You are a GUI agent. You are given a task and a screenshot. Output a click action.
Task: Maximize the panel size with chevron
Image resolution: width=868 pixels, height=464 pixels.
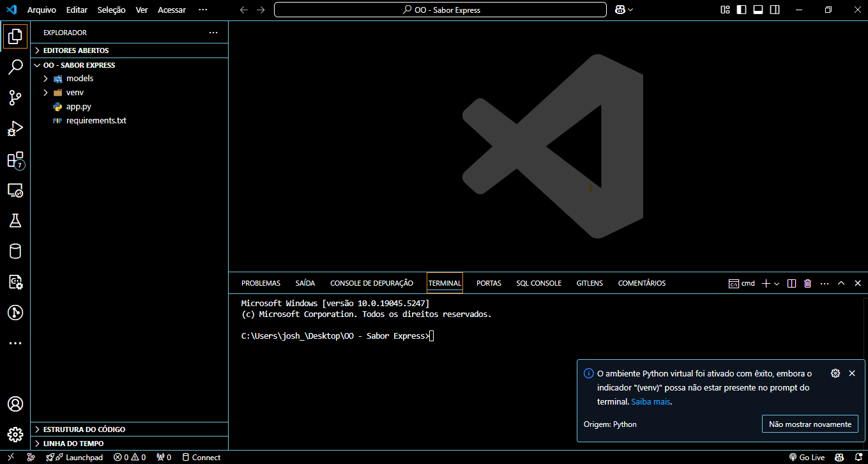(x=841, y=283)
